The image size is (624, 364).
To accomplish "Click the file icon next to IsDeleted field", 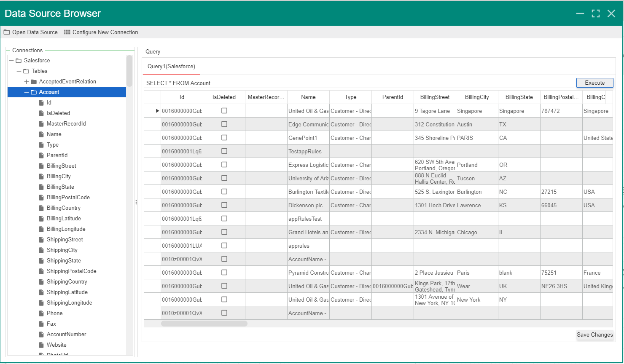I will 41,113.
